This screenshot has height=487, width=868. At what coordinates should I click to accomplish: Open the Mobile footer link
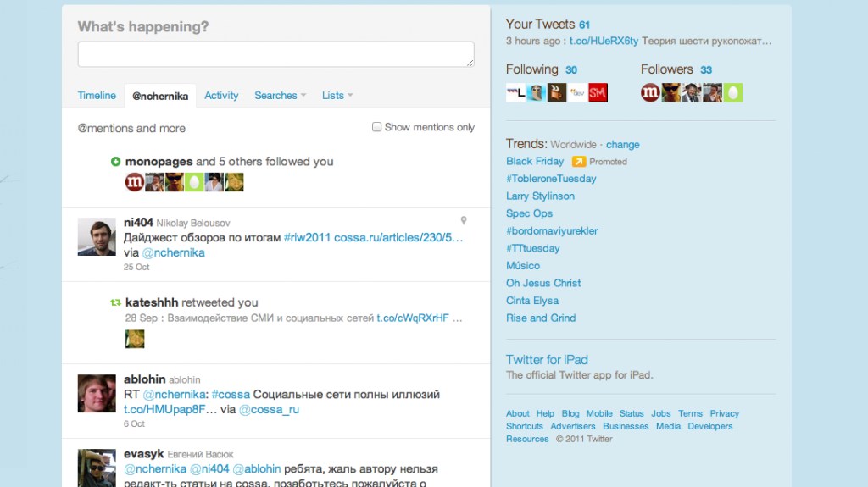point(599,413)
